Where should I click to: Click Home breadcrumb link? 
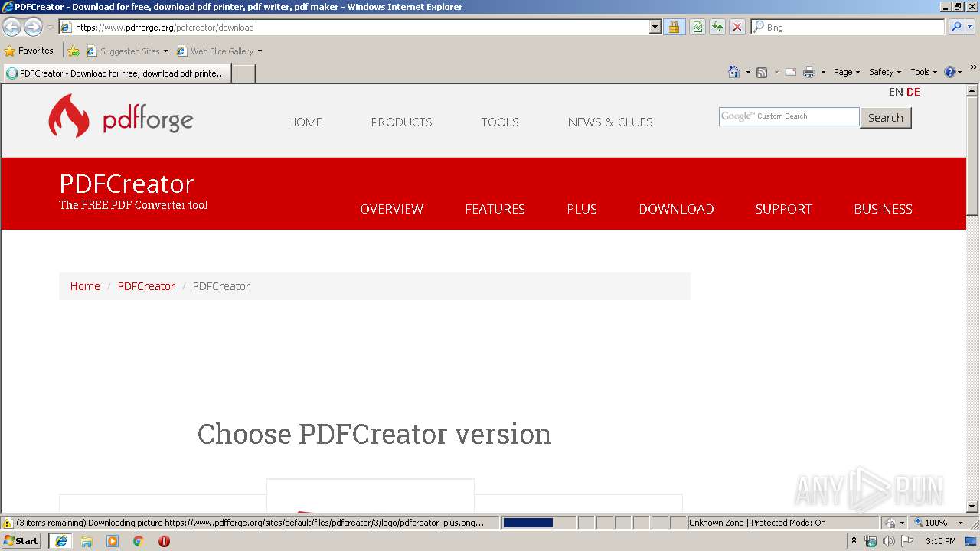pos(85,286)
